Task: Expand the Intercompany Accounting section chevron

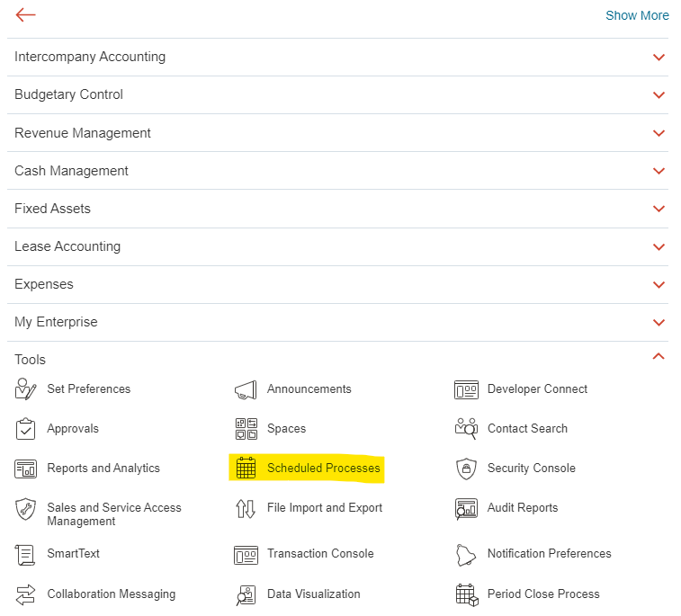Action: click(x=659, y=58)
